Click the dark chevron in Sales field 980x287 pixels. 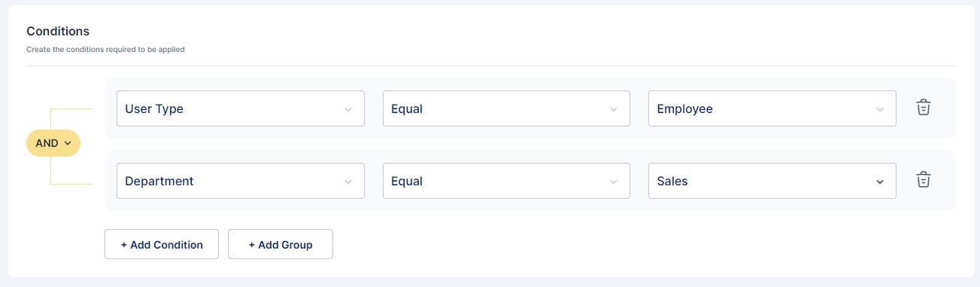(880, 182)
